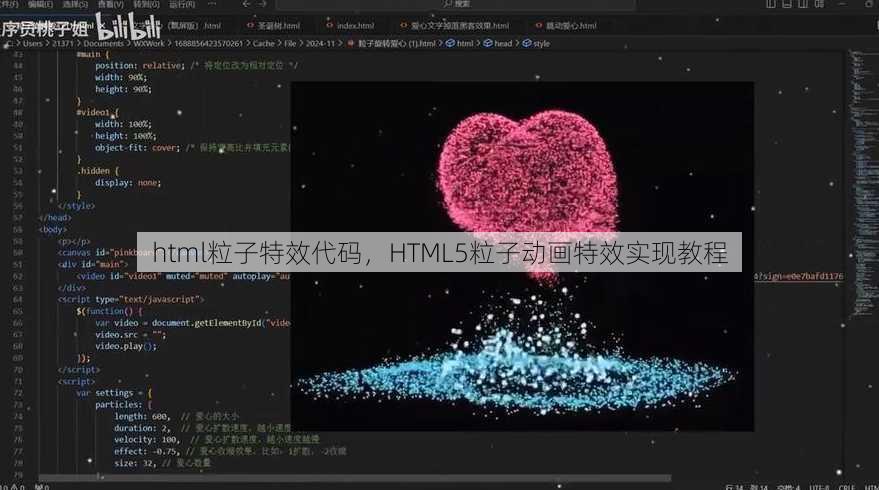879x490 pixels.
Task: Open the 粒子旋转爱心 (1).html breadcrumb
Action: coord(392,43)
